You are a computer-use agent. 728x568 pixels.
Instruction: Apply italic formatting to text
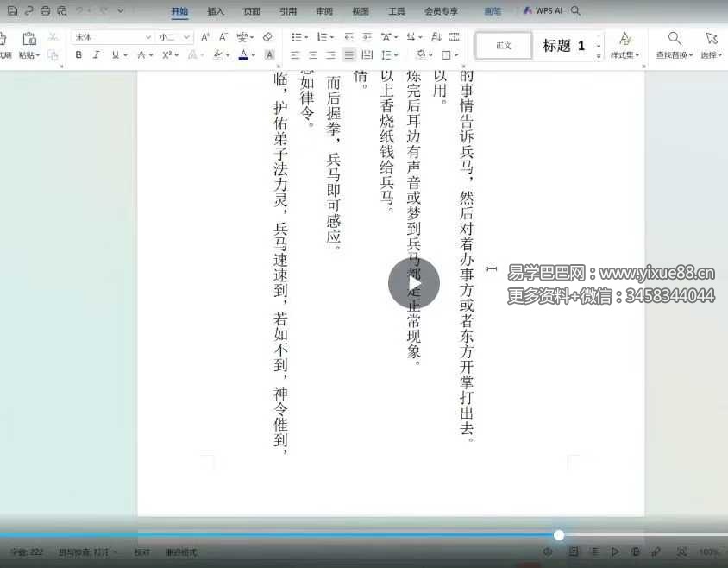tap(94, 54)
